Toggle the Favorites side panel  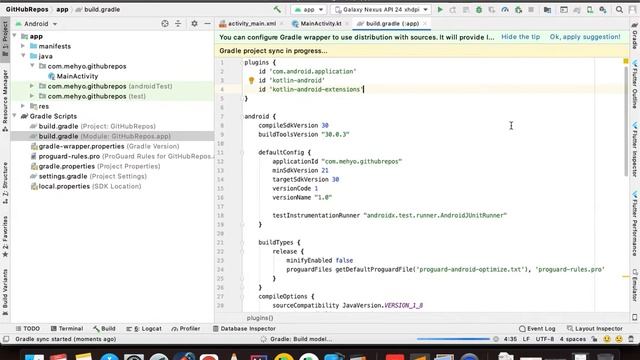(x=5, y=236)
